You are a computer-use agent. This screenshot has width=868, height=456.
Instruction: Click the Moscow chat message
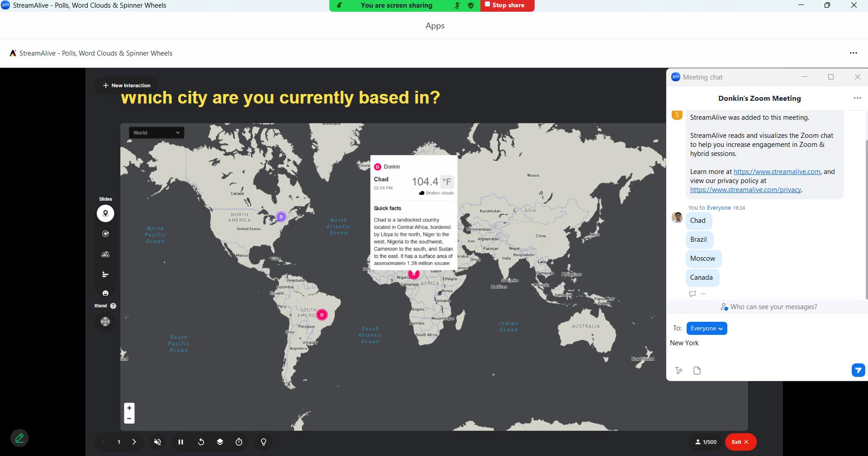pyautogui.click(x=702, y=259)
